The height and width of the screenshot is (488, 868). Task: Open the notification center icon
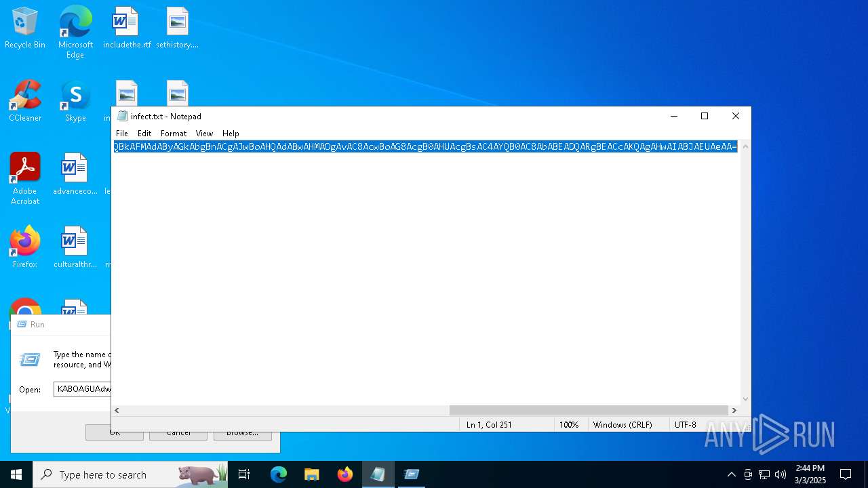846,474
